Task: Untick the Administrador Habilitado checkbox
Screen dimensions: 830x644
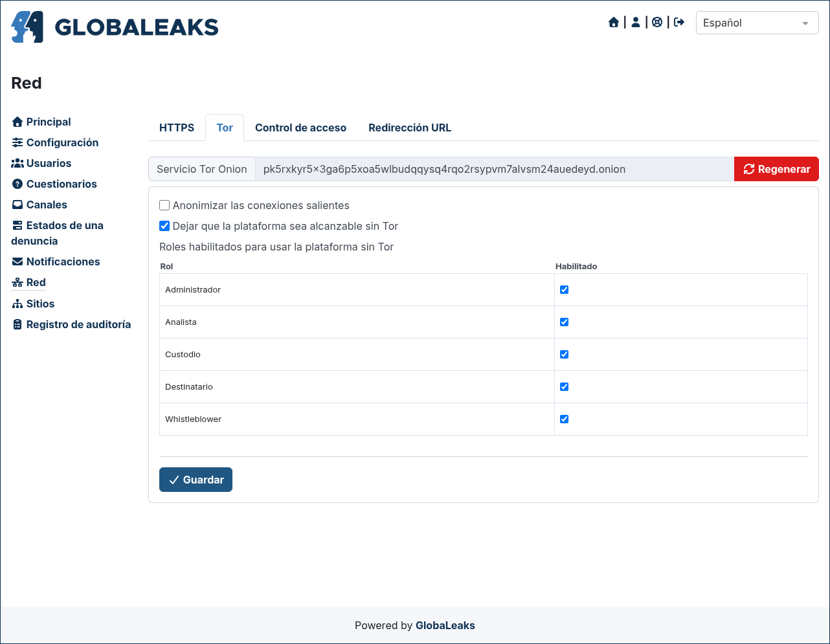Action: tap(564, 289)
